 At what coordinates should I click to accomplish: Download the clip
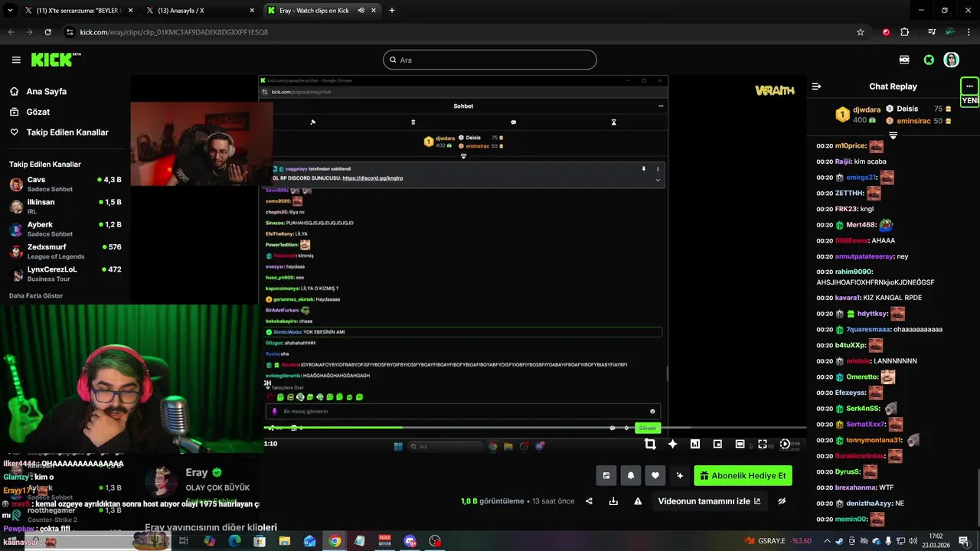tap(613, 501)
